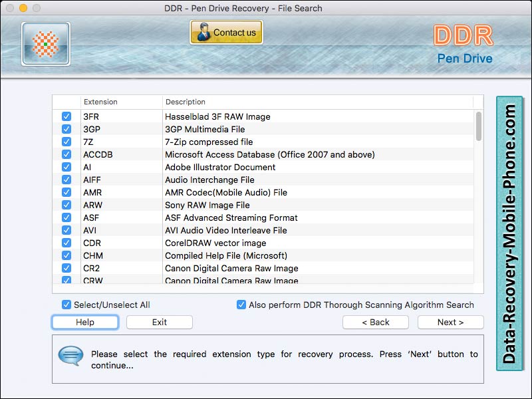Click the Description column header
The height and width of the screenshot is (399, 532).
tap(185, 102)
